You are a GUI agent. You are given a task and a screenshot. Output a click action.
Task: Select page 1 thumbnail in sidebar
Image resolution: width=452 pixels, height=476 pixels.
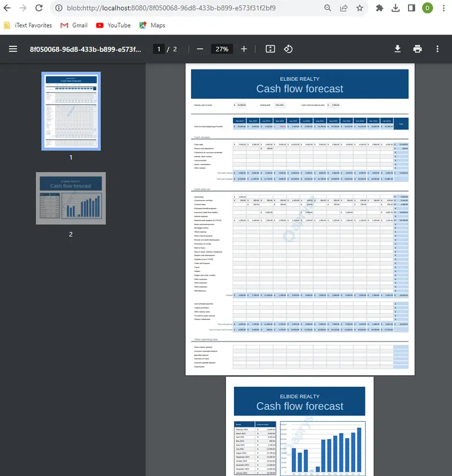71,111
